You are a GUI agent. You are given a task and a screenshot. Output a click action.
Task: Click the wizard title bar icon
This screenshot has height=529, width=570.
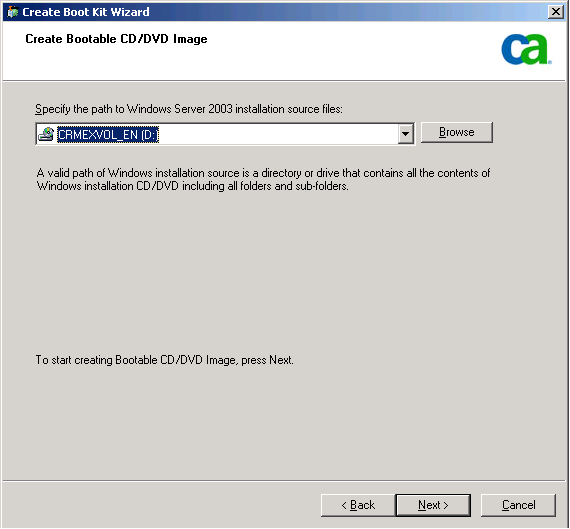13,12
